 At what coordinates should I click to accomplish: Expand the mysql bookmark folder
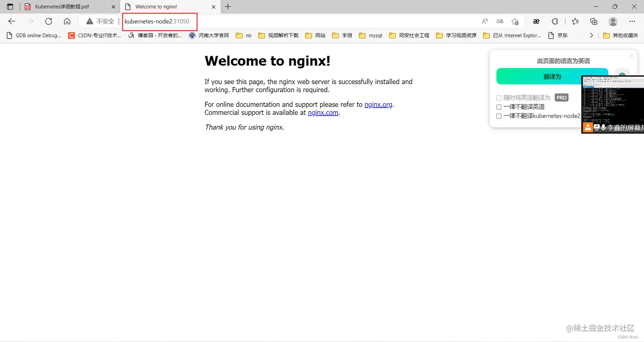371,36
